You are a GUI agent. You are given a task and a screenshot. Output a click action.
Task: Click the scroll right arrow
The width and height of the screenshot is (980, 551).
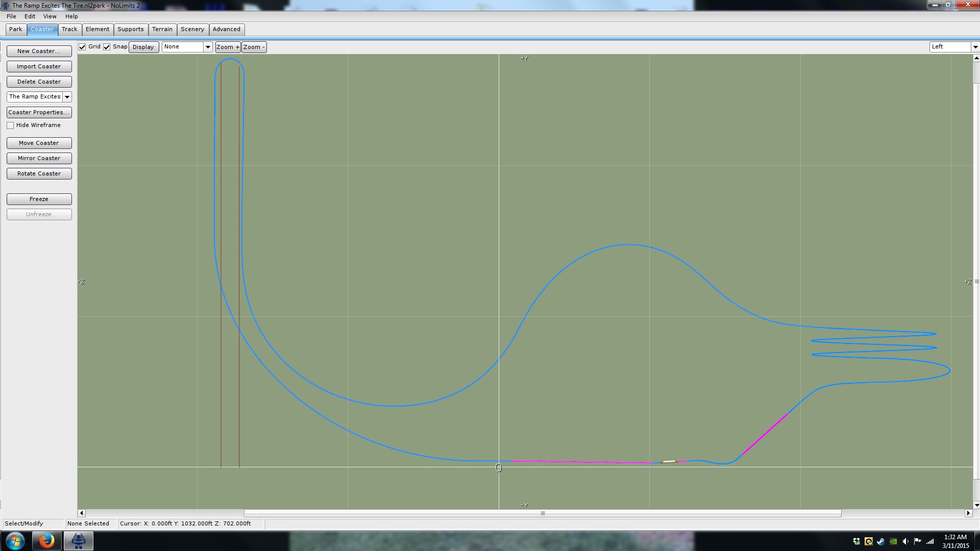pos(968,513)
